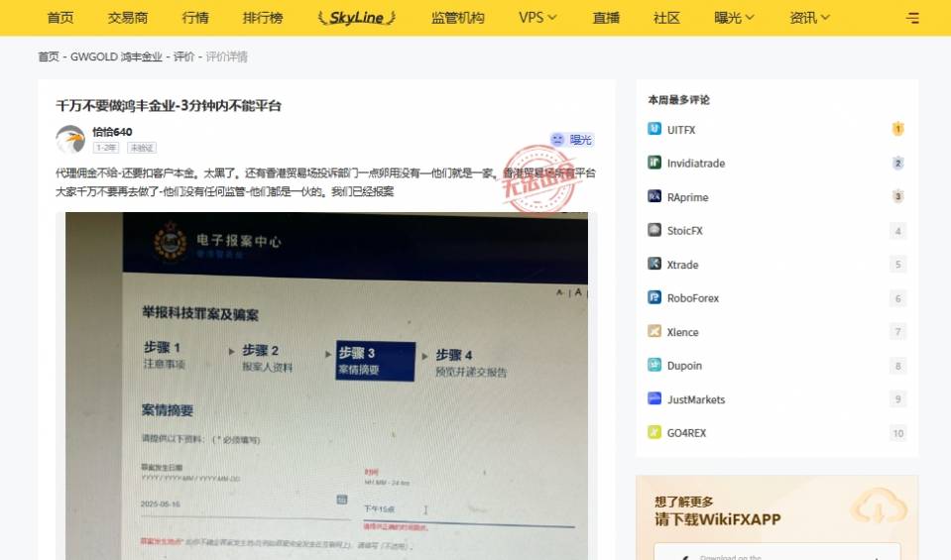
Task: Click the gold rank 1 badge for UITFX
Action: pos(898,129)
